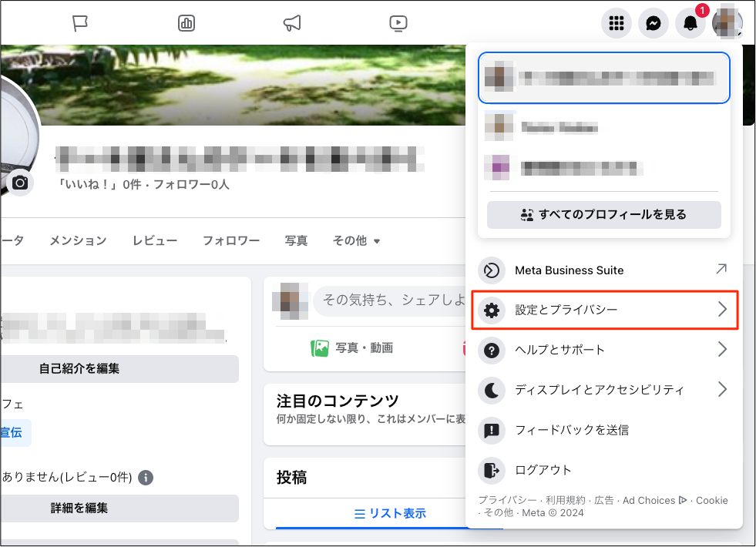
Task: Open the Professional Dashboard chart icon
Action: point(186,22)
